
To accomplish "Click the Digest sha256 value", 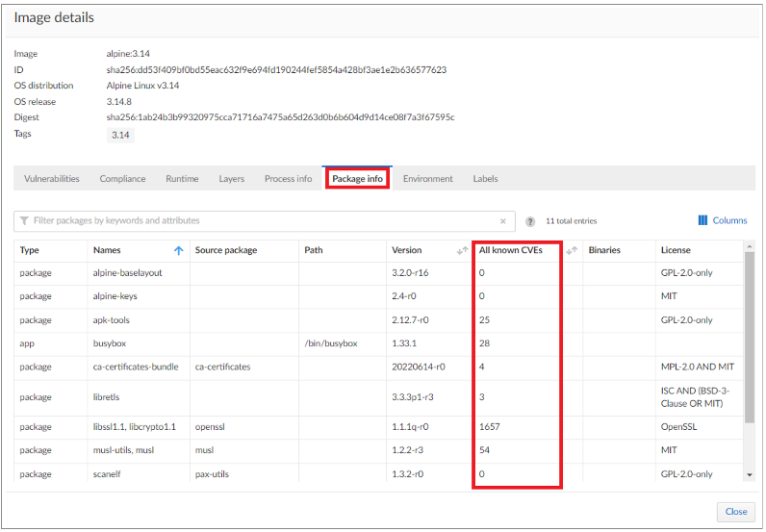I will pyautogui.click(x=280, y=117).
